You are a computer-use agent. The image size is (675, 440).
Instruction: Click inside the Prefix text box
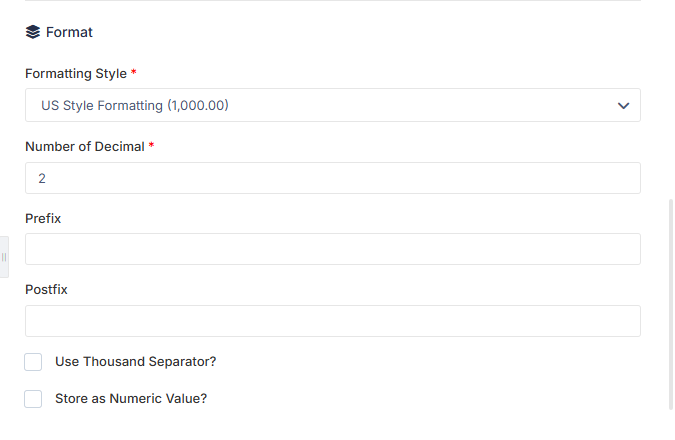click(x=333, y=249)
